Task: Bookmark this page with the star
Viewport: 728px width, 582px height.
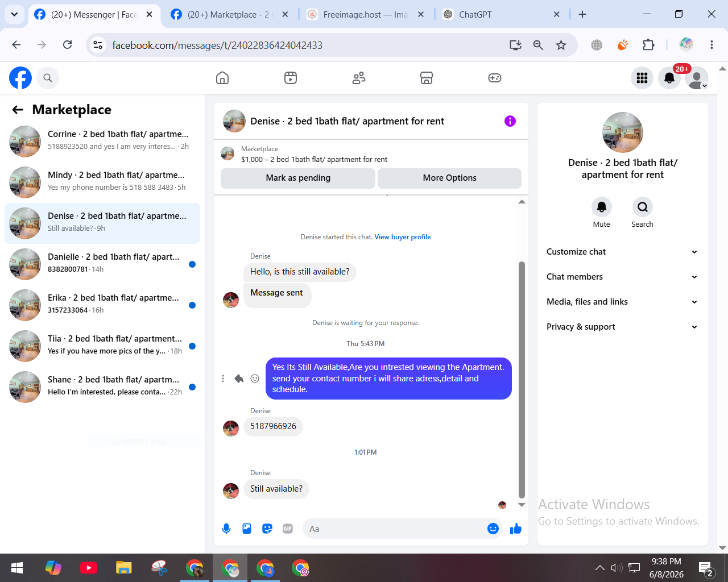Action: tap(561, 45)
